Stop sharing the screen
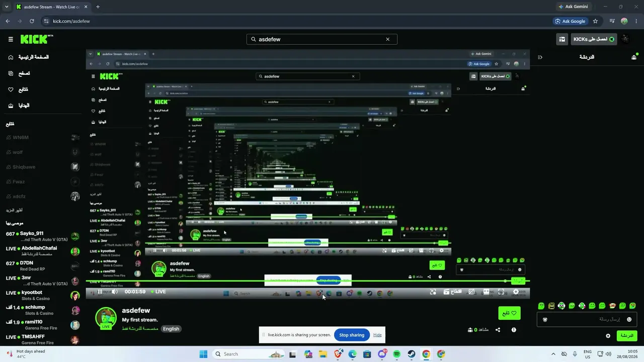Image resolution: width=644 pixels, height=362 pixels. [352, 335]
